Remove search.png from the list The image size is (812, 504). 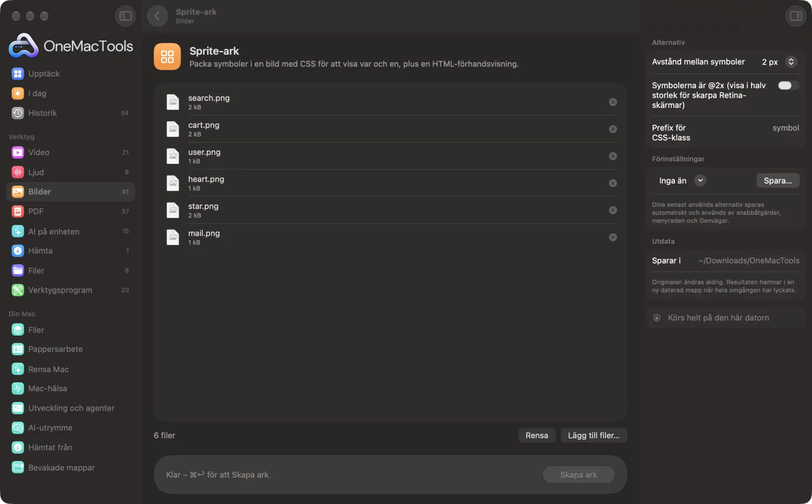coord(613,102)
